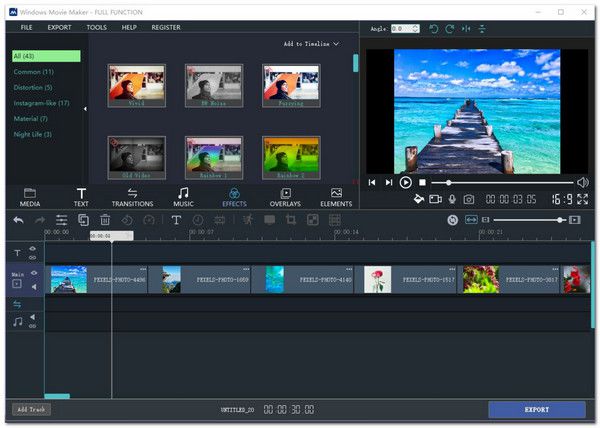
Task: Select the Rainbow 1 effect thumbnail
Action: [214, 158]
